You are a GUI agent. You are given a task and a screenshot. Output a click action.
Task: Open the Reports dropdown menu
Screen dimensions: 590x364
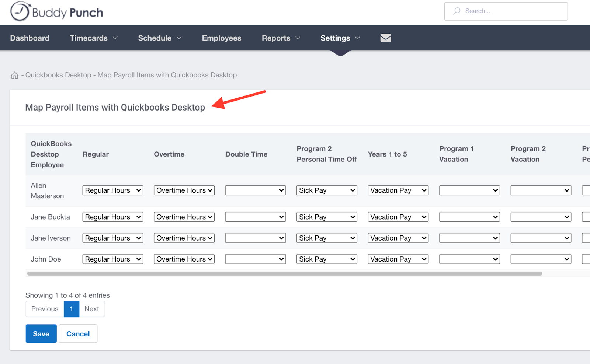tap(281, 38)
